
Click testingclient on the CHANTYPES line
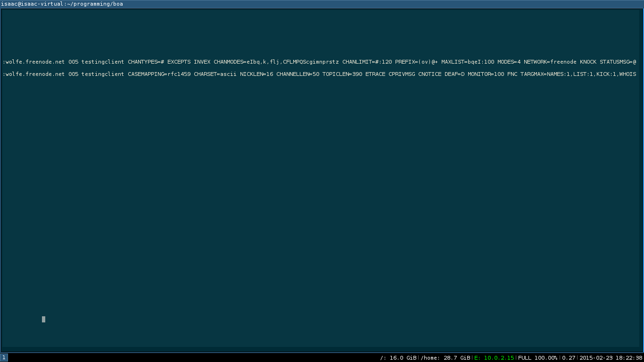pos(103,62)
